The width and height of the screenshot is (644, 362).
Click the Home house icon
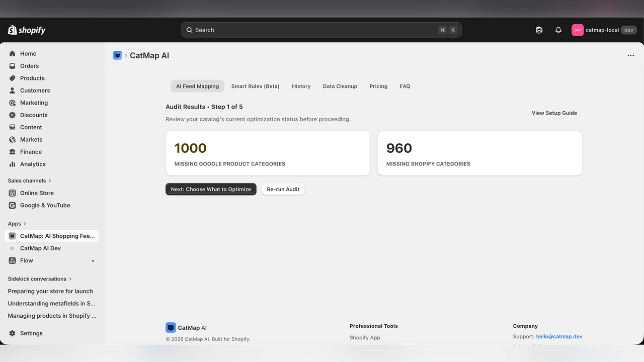pyautogui.click(x=13, y=54)
